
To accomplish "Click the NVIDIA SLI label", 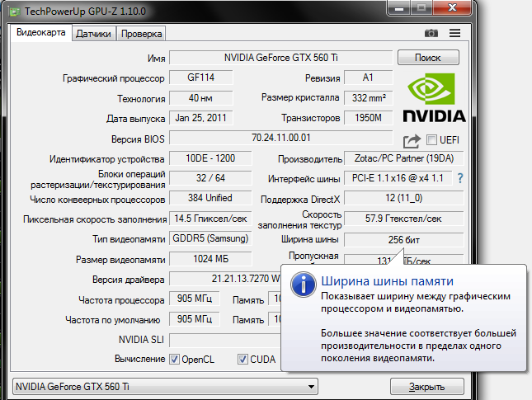I will [x=141, y=340].
